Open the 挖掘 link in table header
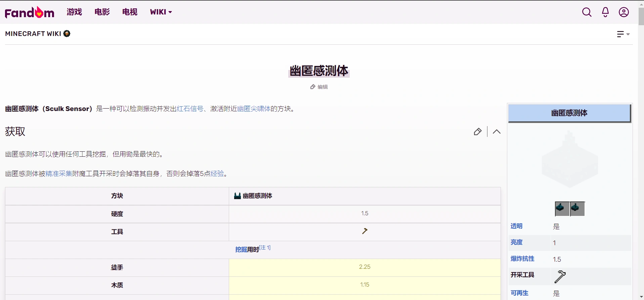 coord(241,250)
